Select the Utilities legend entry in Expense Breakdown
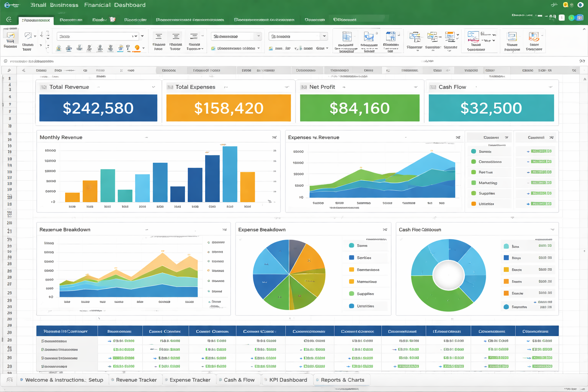Viewport: 588px width, 392px height. [x=366, y=305]
